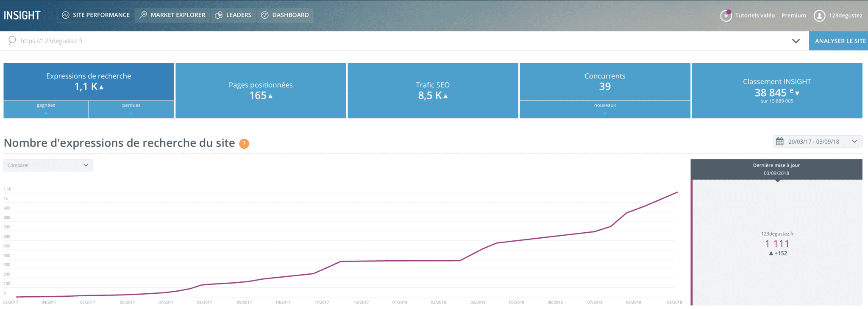This screenshot has width=868, height=309.
Task: Click the site URL input field
Action: click(381, 41)
